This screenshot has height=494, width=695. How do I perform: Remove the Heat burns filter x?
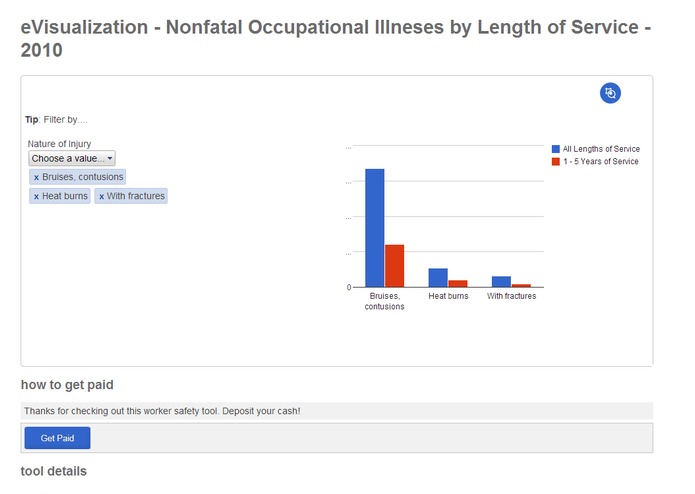(36, 196)
